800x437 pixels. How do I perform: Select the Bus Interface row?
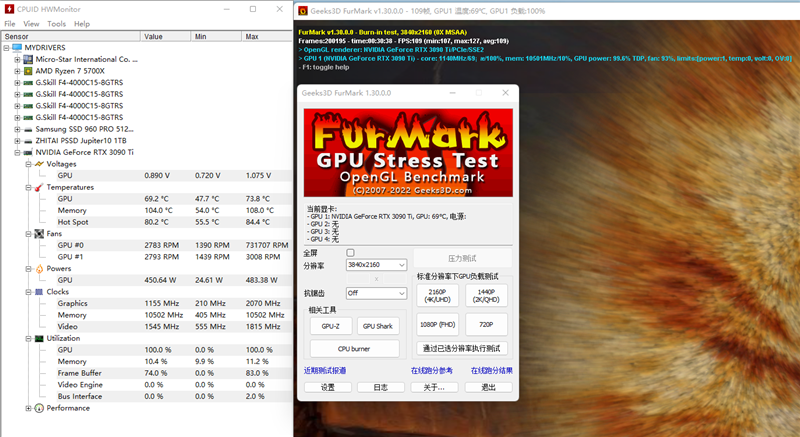(x=173, y=396)
